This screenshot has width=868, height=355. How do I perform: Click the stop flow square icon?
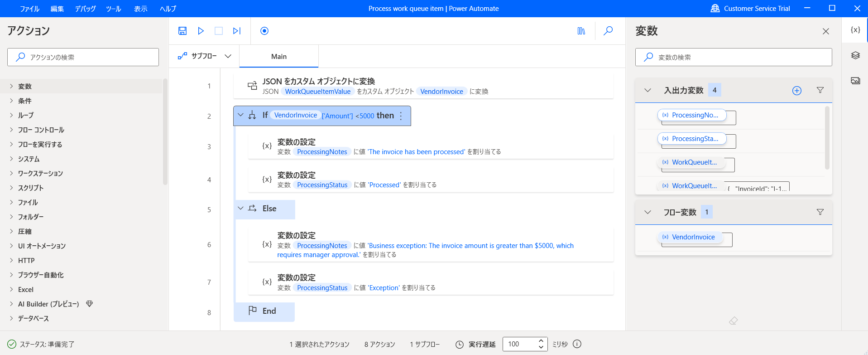(219, 31)
